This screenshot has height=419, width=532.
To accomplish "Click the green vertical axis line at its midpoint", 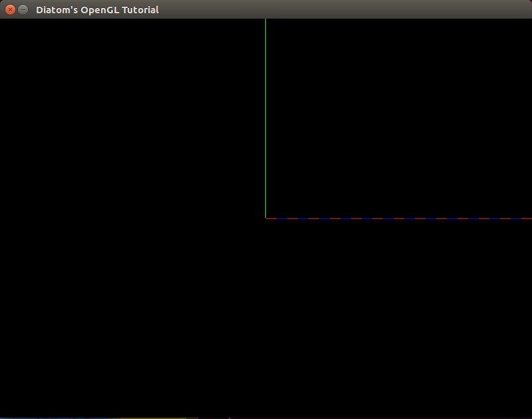I will coord(265,118).
